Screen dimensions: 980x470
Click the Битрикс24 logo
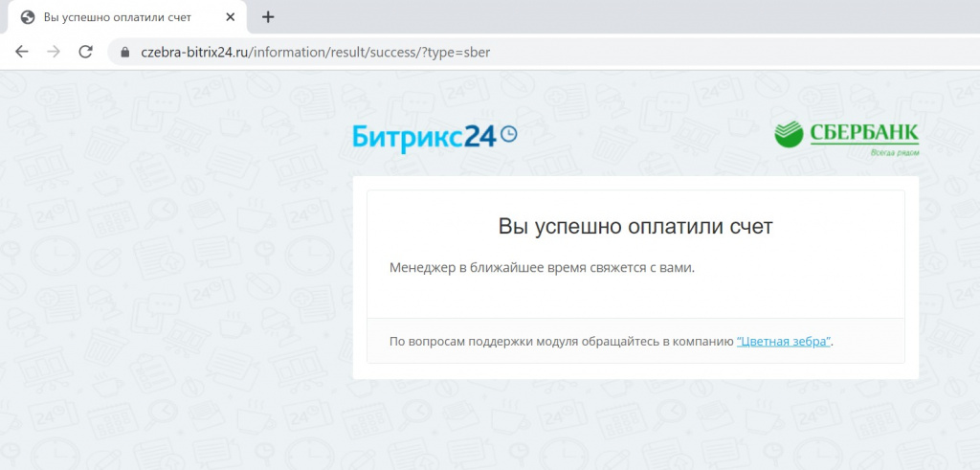(x=435, y=138)
